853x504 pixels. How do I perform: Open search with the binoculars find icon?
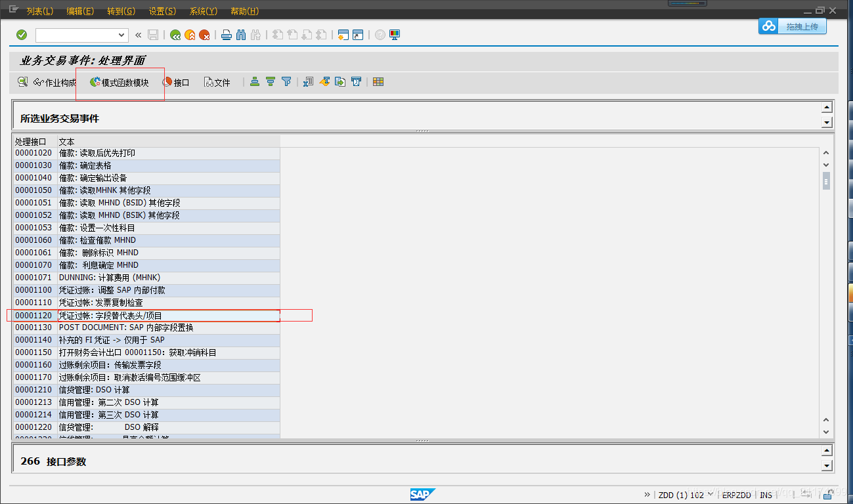242,34
